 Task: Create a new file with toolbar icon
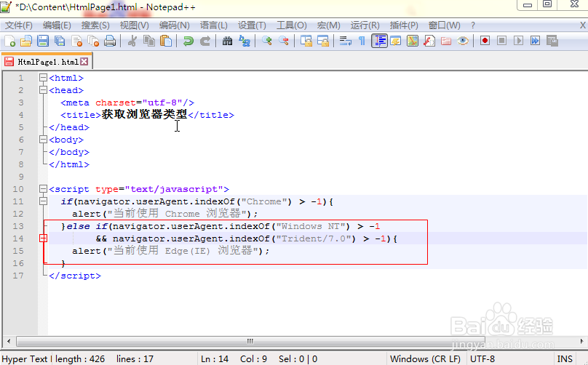[x=9, y=41]
